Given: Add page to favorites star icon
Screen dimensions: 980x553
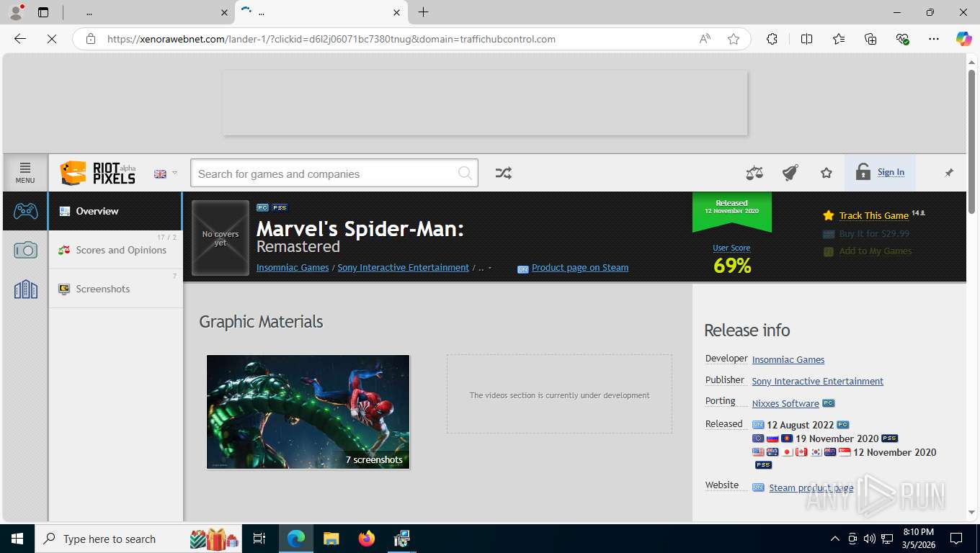Looking at the screenshot, I should click(734, 39).
